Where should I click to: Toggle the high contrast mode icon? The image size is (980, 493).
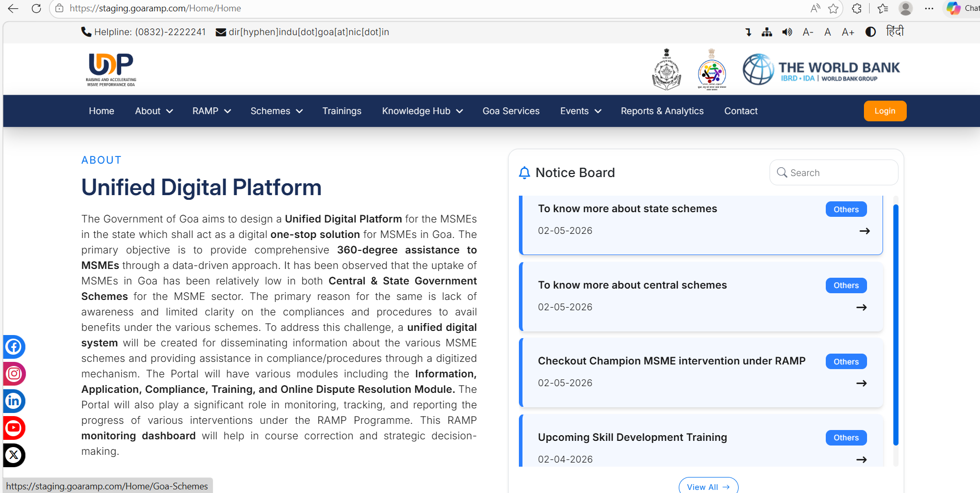(x=871, y=32)
